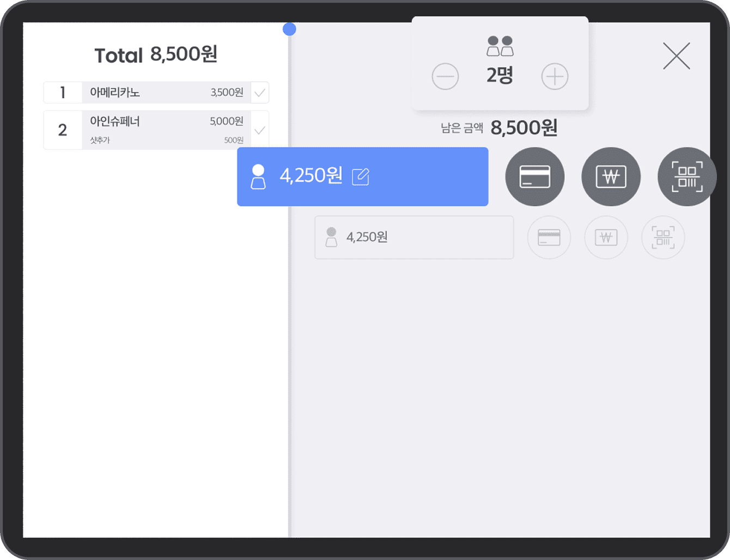Decrease the people count with minus button
Screen dimensions: 730x560
click(445, 76)
